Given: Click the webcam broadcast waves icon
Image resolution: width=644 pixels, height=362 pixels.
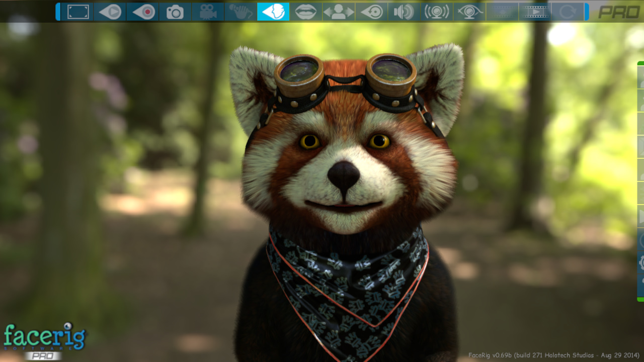Looking at the screenshot, I should [437, 12].
